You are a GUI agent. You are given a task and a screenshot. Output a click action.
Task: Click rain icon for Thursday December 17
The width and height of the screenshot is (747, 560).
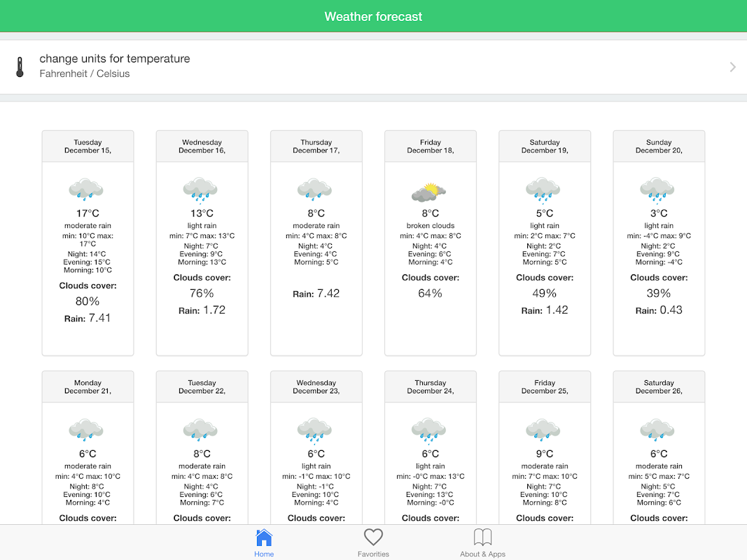tap(314, 189)
